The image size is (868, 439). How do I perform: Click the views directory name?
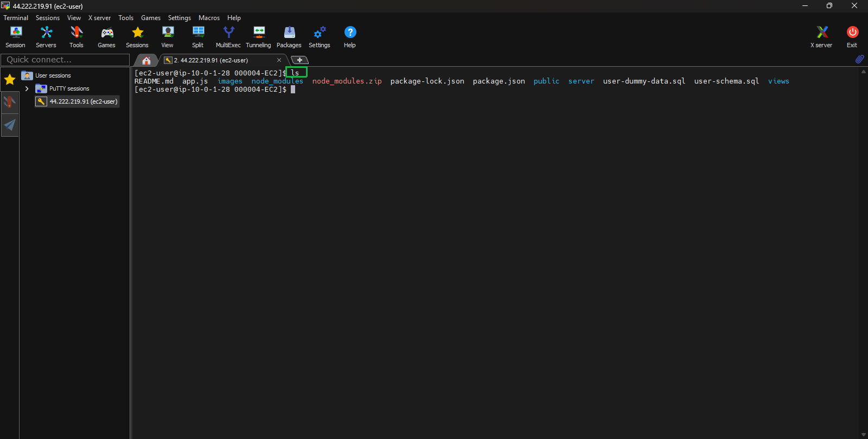click(x=778, y=81)
